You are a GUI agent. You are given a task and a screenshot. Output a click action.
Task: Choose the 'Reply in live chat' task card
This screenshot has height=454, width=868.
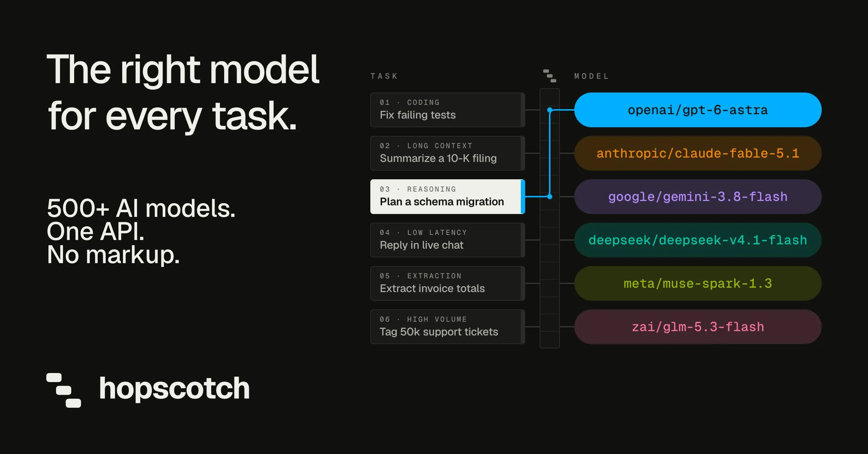click(448, 240)
